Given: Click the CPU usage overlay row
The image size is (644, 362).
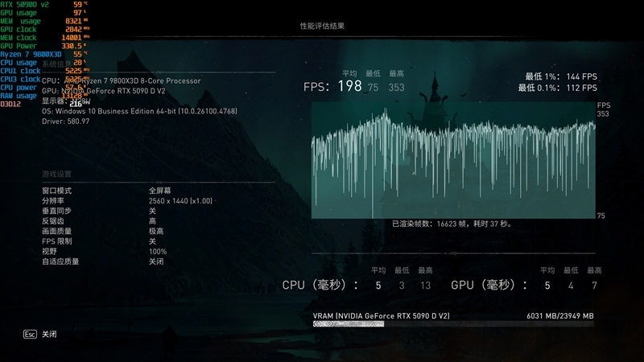Looking at the screenshot, I should 44,63.
